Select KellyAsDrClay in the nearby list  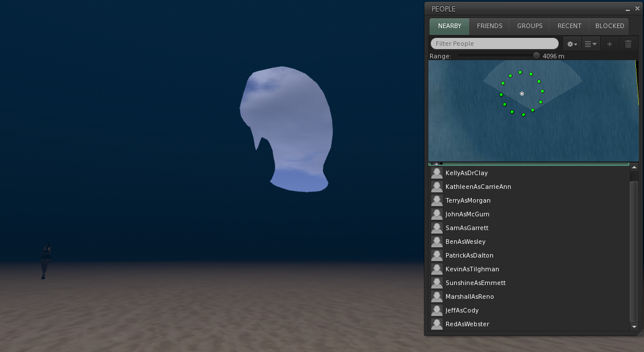[x=530, y=173]
